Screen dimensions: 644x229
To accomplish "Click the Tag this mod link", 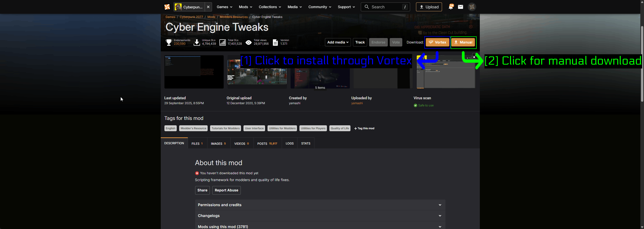I will 364,129.
